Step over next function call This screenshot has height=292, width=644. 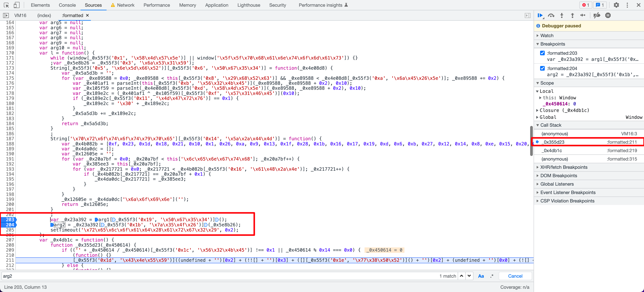pyautogui.click(x=551, y=15)
